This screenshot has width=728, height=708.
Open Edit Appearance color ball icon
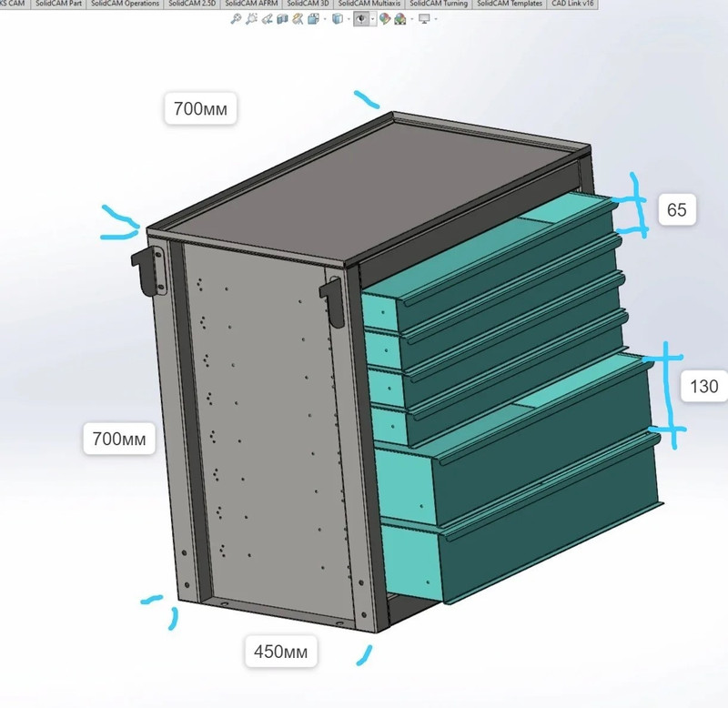385,18
